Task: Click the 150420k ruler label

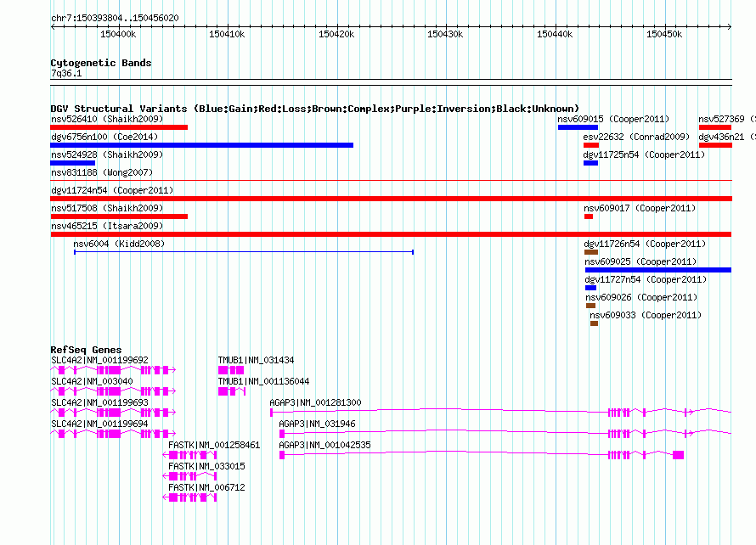Action: click(336, 34)
